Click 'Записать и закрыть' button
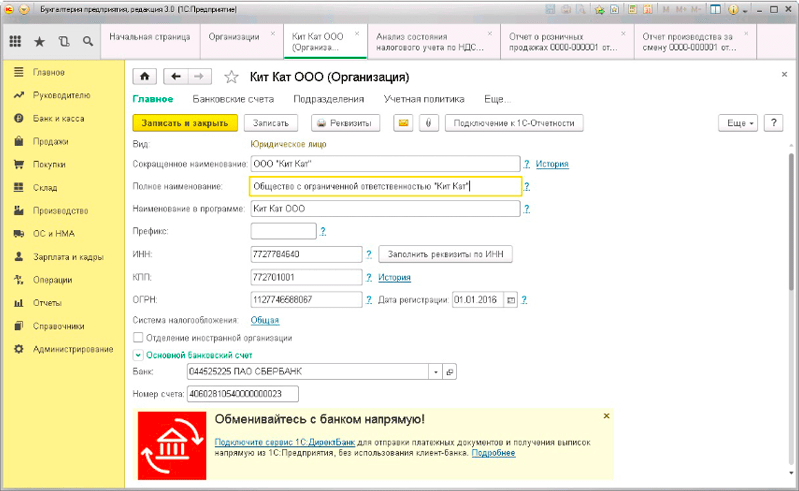799x491 pixels. pos(185,123)
